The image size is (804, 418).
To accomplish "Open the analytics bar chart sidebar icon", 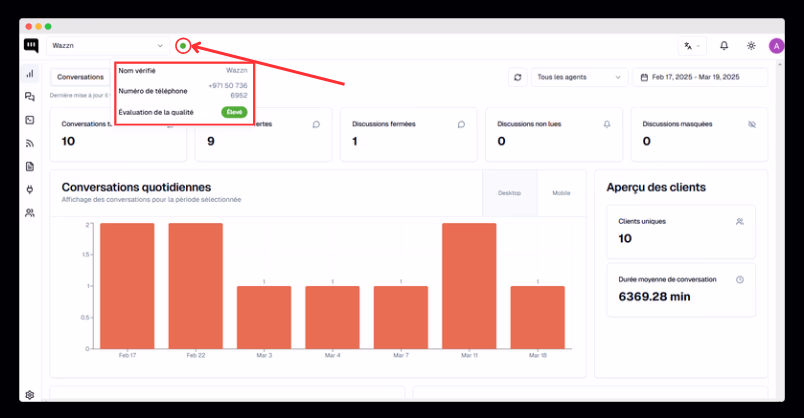I will 30,74.
